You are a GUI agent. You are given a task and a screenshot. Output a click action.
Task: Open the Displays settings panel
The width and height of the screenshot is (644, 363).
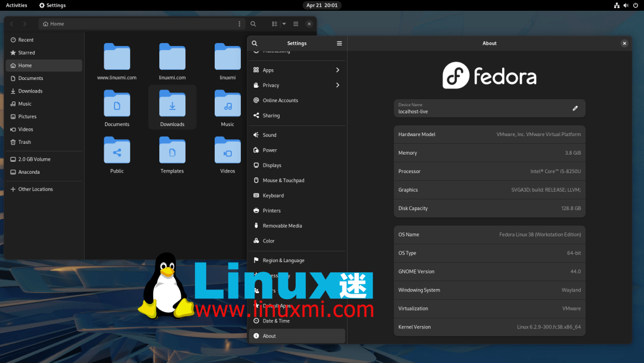(x=274, y=165)
